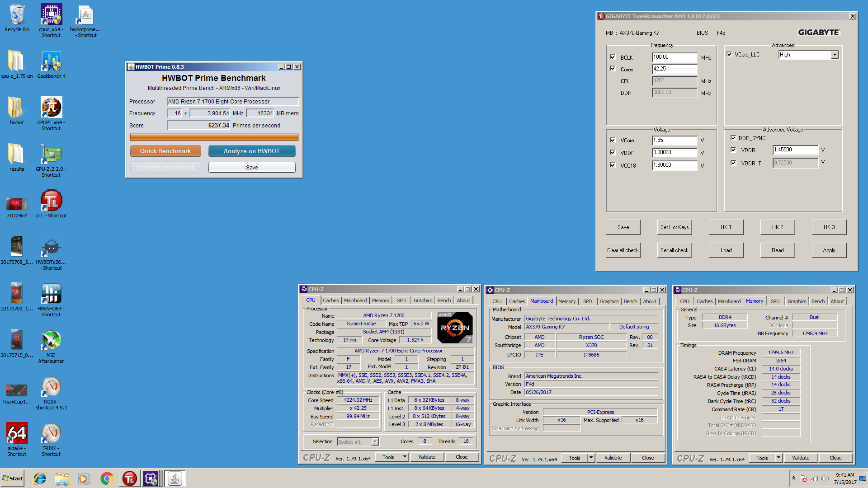Click the Cores 42.25 multiplier field
Screen dimensions: 868x488
click(675, 69)
